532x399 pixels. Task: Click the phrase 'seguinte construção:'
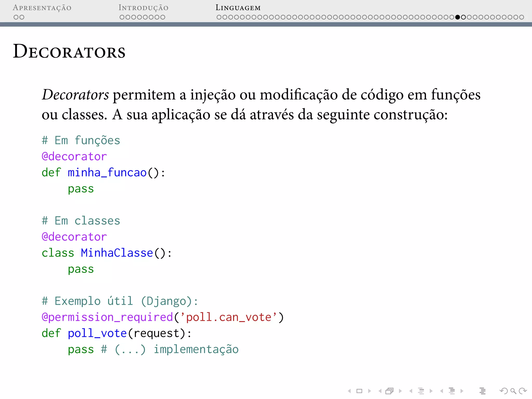click(x=382, y=115)
